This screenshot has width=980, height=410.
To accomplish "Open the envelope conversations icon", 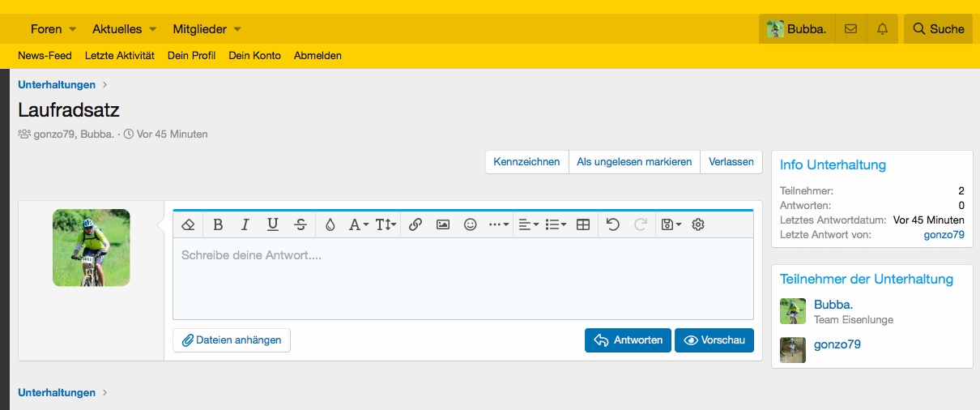I will click(850, 29).
